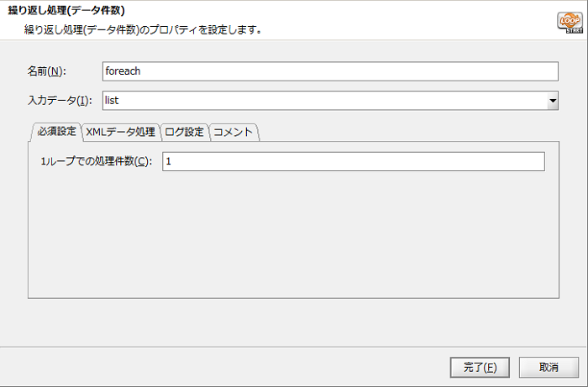Click the 1ループでの処理件数(C) label
The image size is (588, 387).
coord(97,161)
